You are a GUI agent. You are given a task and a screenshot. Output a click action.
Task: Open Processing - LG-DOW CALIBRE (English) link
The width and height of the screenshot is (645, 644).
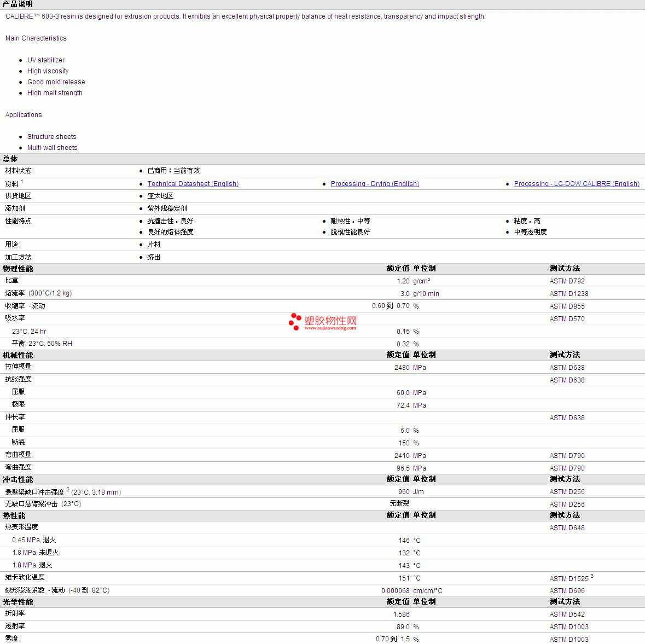tap(577, 184)
